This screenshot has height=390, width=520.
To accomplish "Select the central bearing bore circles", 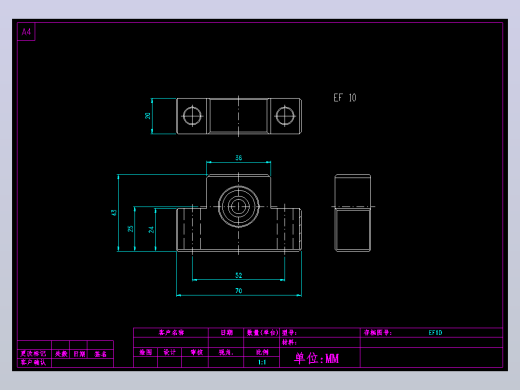I will [239, 207].
